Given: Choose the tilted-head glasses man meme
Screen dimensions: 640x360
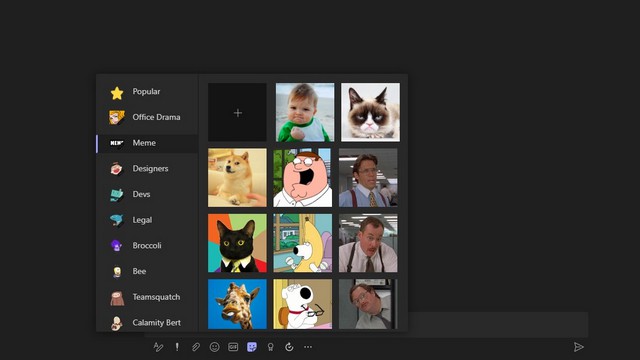Looking at the screenshot, I should tap(368, 304).
